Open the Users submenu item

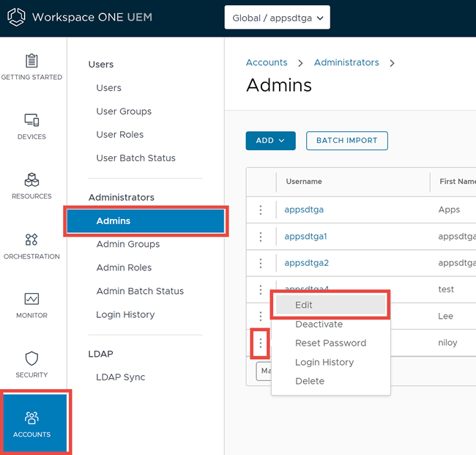[108, 88]
